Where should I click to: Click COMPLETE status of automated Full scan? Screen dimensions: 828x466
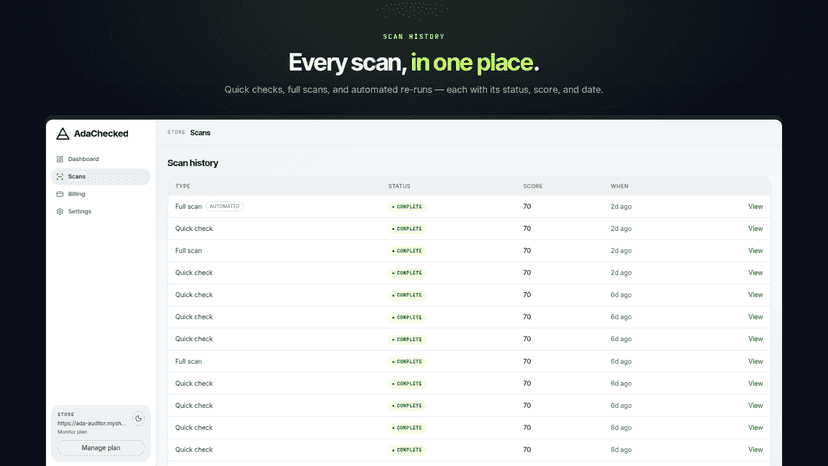point(407,207)
